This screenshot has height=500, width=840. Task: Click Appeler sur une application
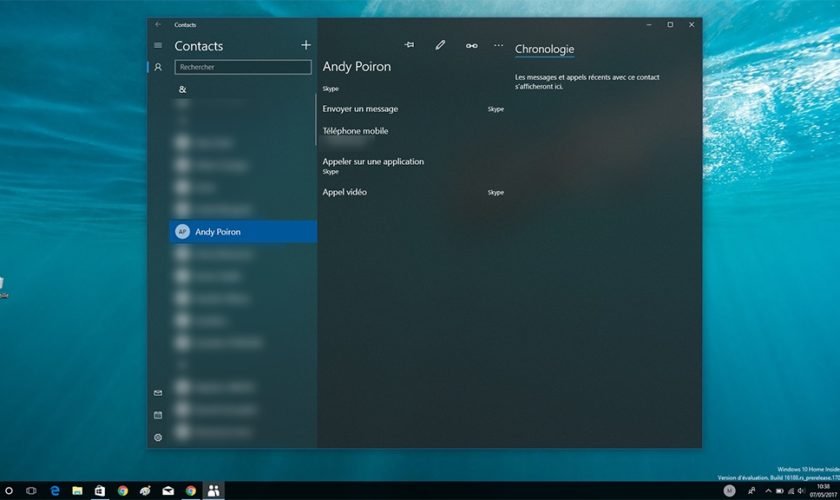(373, 161)
